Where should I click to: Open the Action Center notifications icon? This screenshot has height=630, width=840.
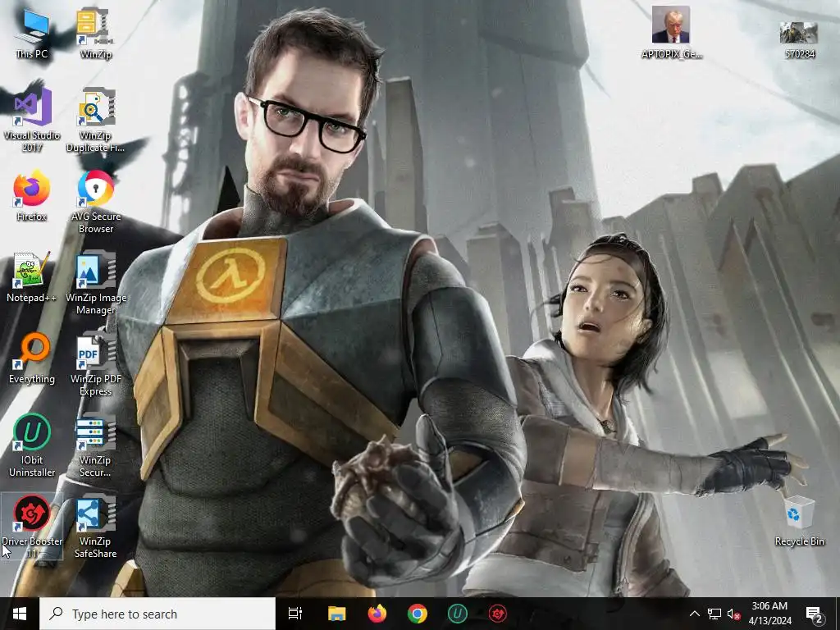click(x=815, y=614)
